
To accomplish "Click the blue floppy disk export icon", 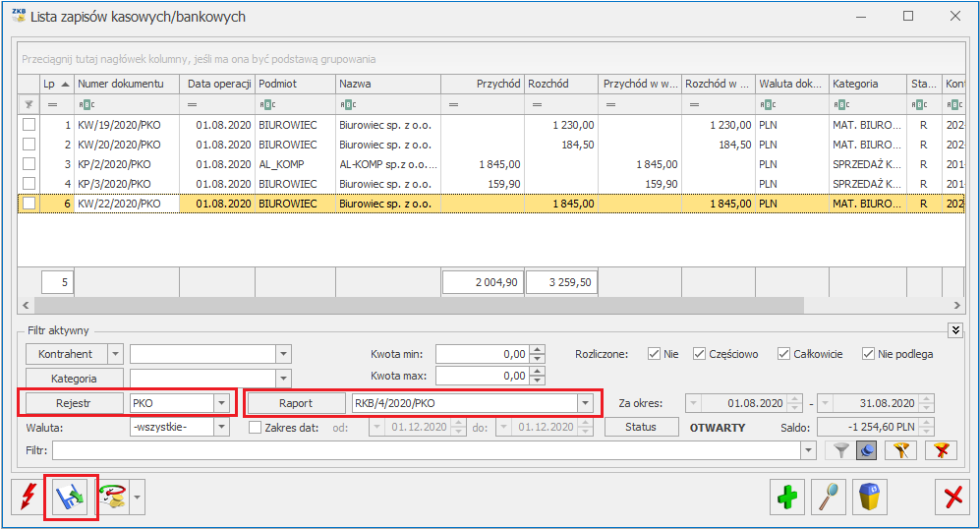I will point(71,498).
